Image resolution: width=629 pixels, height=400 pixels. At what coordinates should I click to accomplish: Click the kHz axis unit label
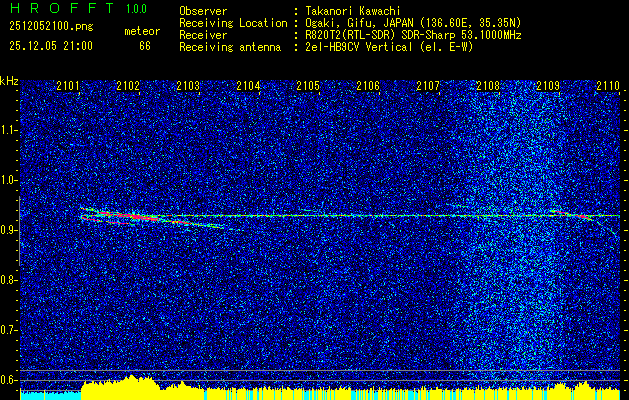9,81
